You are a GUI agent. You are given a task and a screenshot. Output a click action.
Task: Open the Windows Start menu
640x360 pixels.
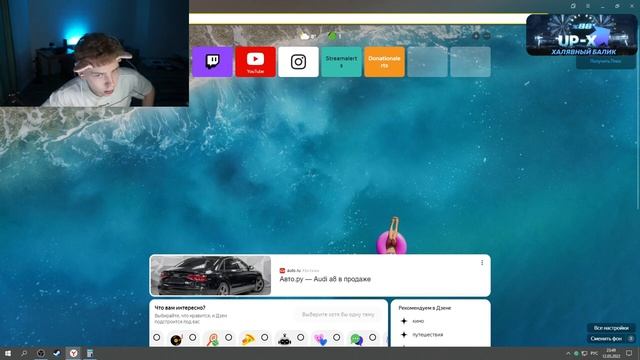click(7, 353)
